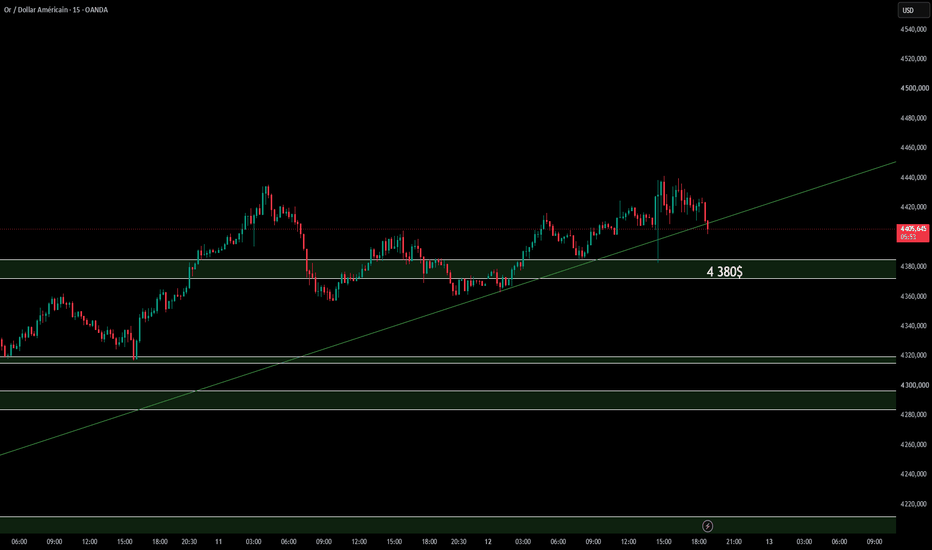Viewport: 932px width, 550px height.
Task: Click the red current price label 4405,645
Action: click(x=913, y=232)
